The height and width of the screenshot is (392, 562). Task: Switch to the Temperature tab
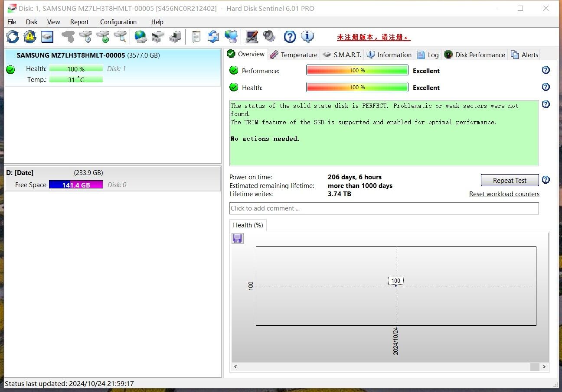coord(294,55)
